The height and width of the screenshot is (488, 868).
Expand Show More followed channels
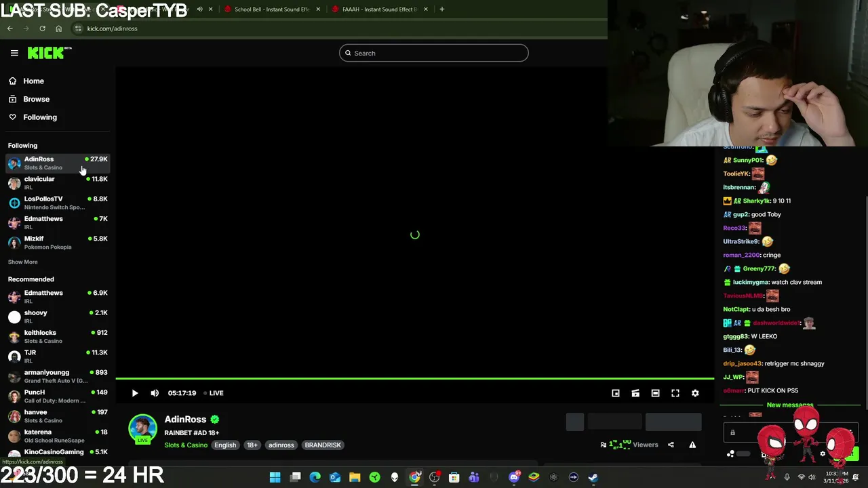[x=22, y=262]
